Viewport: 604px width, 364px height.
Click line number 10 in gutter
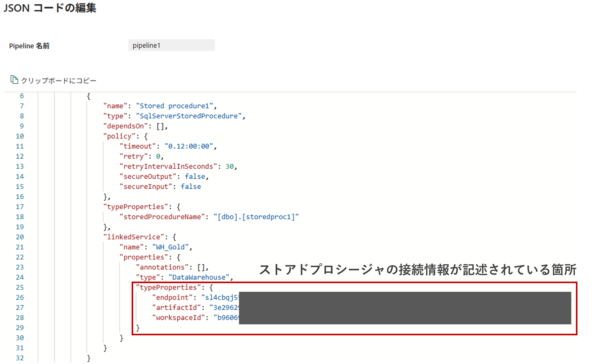point(20,136)
